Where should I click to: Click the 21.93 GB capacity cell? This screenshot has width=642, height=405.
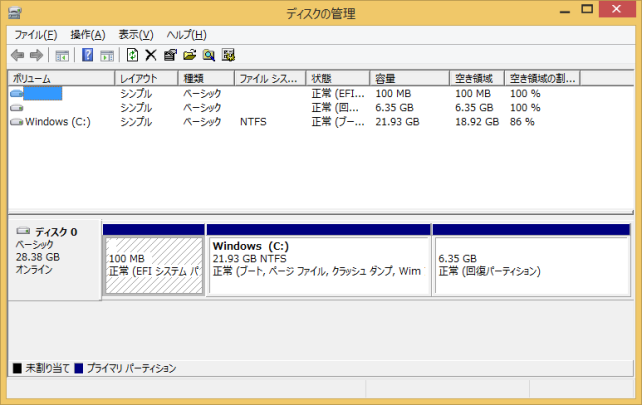coord(397,122)
